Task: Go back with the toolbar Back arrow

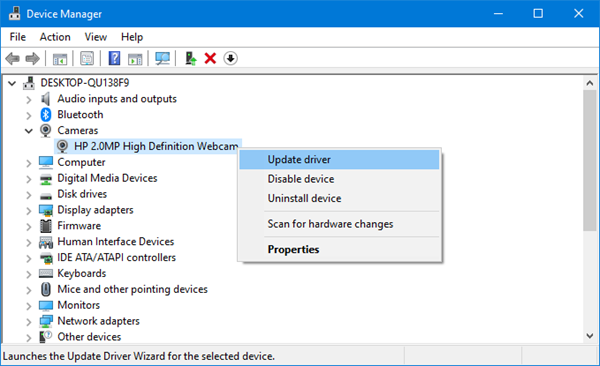Action: [x=13, y=59]
